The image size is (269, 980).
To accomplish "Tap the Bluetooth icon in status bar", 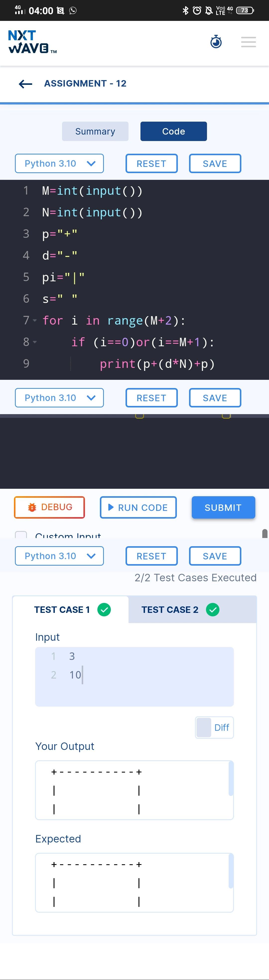I will coord(186,10).
